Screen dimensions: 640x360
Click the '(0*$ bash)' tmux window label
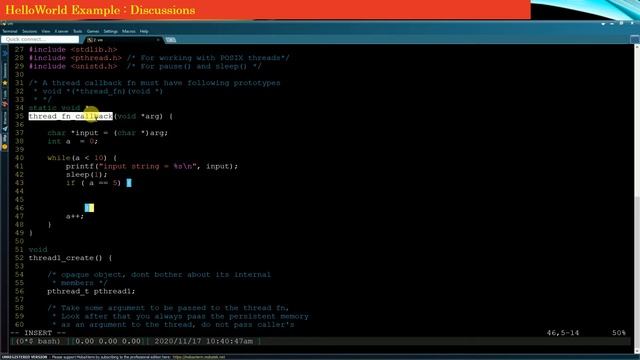click(x=38, y=341)
